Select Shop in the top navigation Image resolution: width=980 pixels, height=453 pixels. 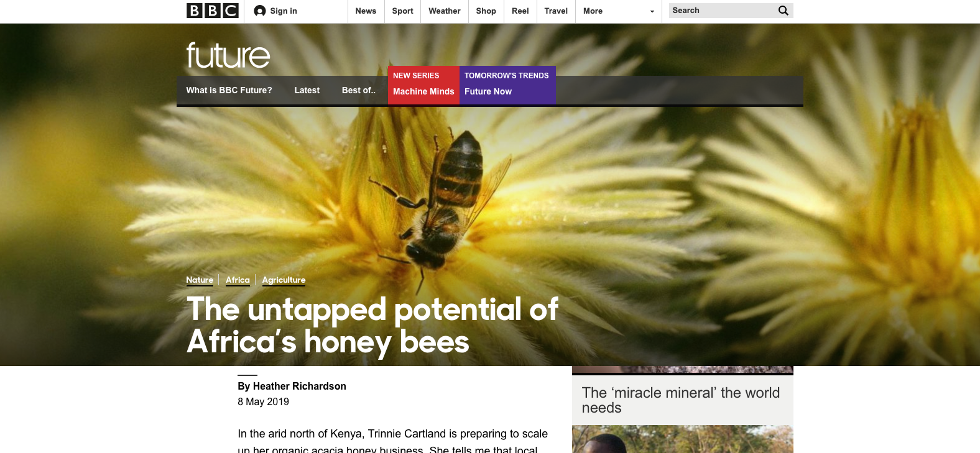pos(486,11)
